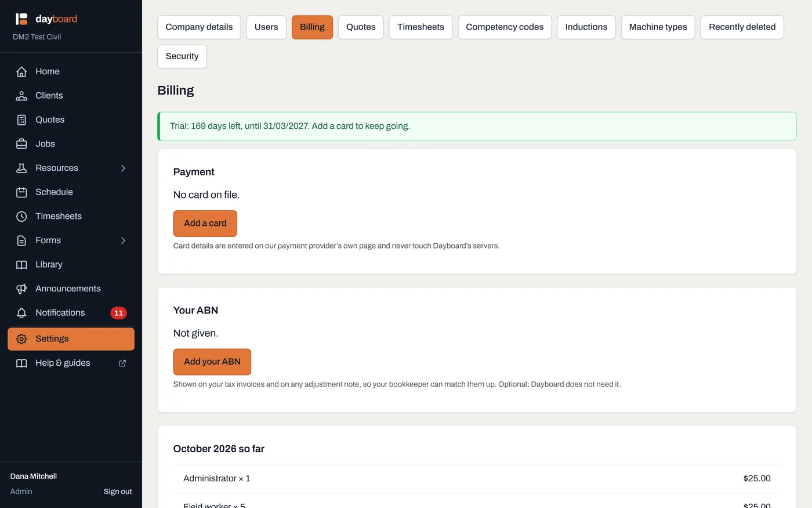Open the Security tab

[182, 56]
